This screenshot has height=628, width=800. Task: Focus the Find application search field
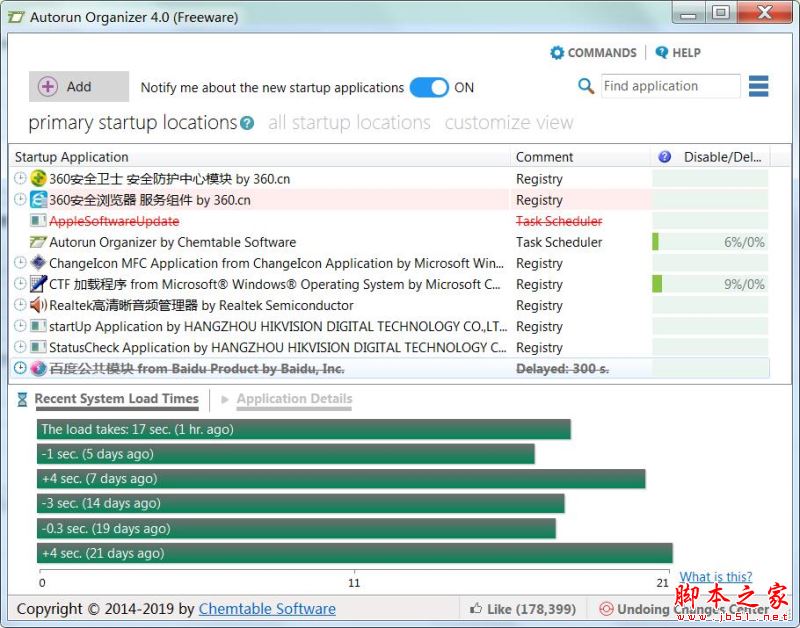point(670,86)
